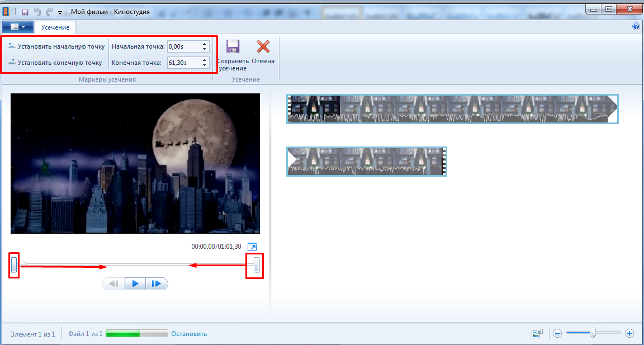The image size is (644, 345).
Task: Click the video preview of the city skyline
Action: click(x=135, y=163)
